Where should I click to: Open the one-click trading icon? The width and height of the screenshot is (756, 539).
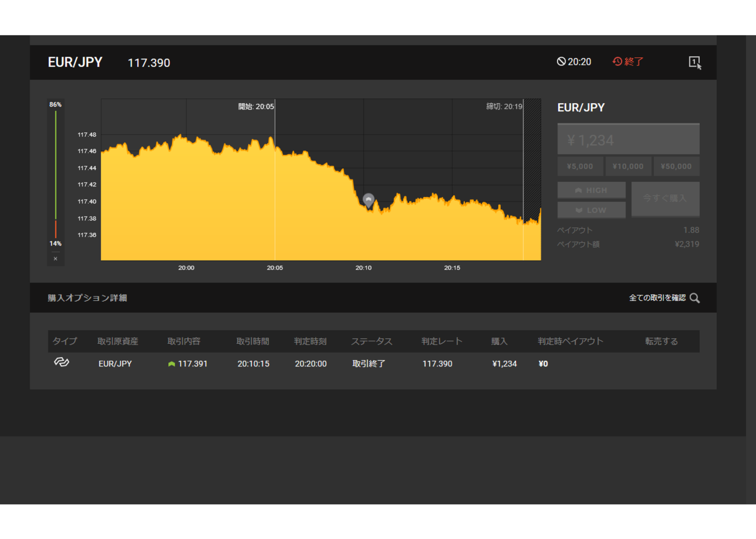[695, 62]
